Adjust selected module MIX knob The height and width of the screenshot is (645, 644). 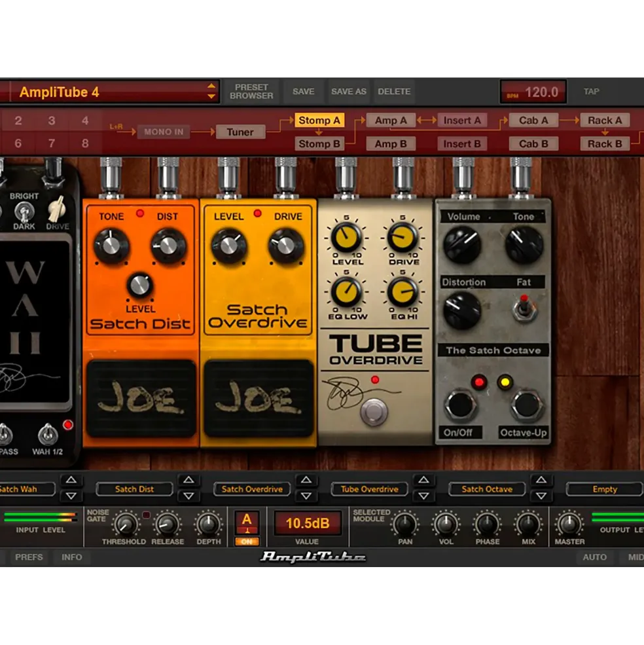coord(528,524)
